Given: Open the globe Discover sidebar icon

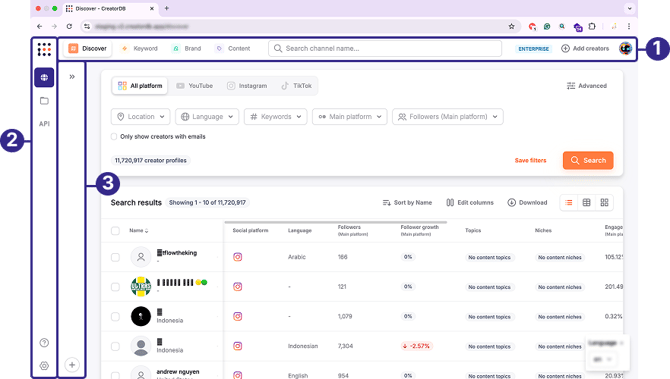Looking at the screenshot, I should (x=44, y=77).
